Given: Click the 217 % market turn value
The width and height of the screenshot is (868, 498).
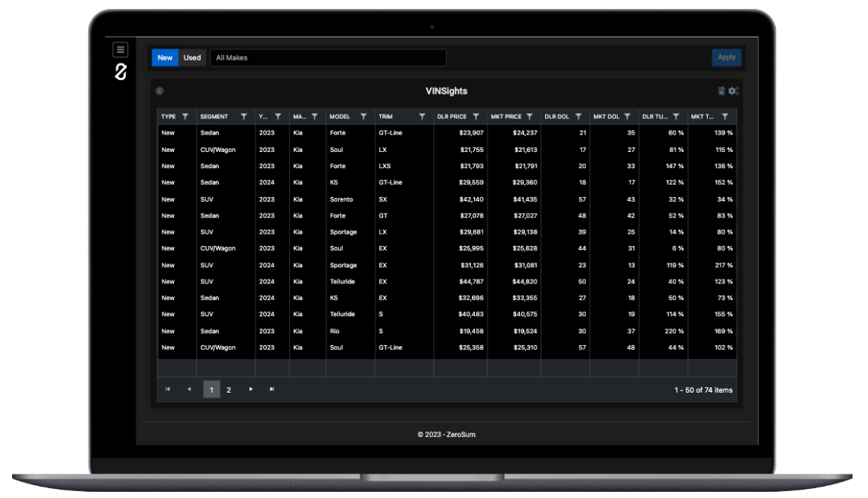Looking at the screenshot, I should pos(724,265).
